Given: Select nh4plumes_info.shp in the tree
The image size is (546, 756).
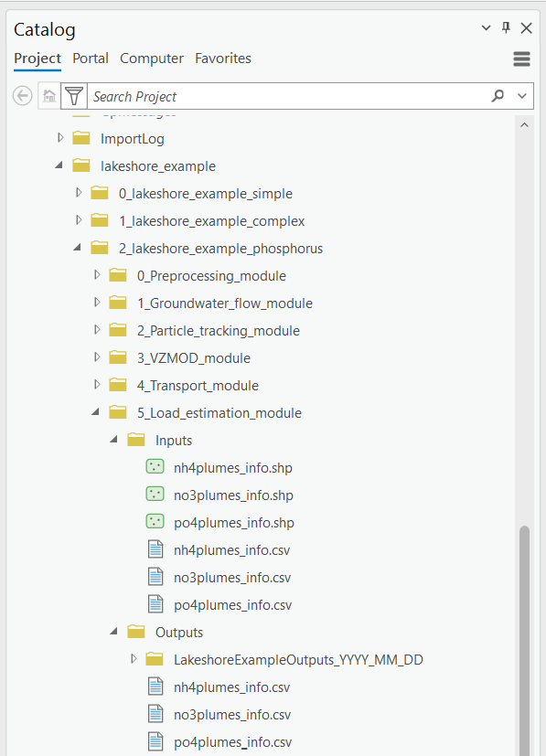Looking at the screenshot, I should pos(233,468).
